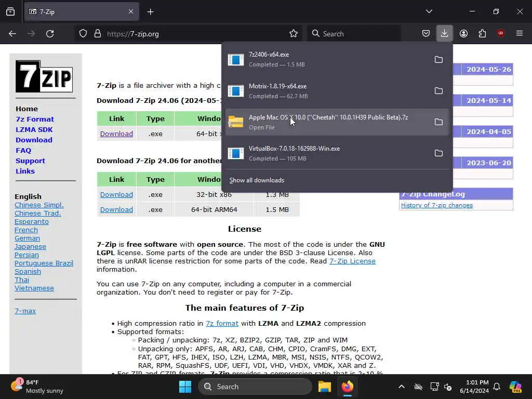Viewport: 532px width, 399px height.
Task: Open the weather widget 84°F
Action: (x=37, y=387)
